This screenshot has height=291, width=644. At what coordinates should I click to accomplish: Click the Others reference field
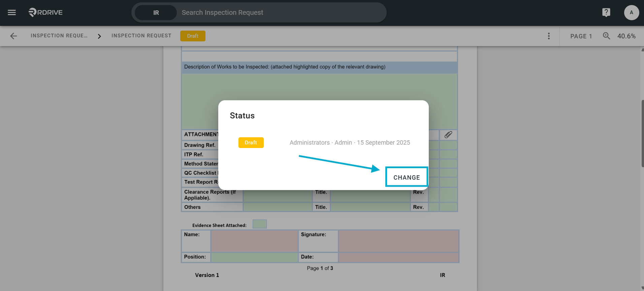[278, 207]
